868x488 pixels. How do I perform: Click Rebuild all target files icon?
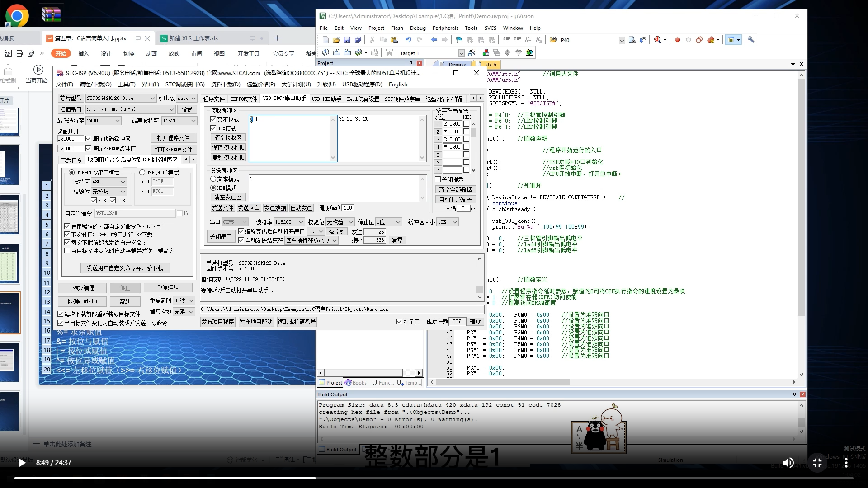347,52
